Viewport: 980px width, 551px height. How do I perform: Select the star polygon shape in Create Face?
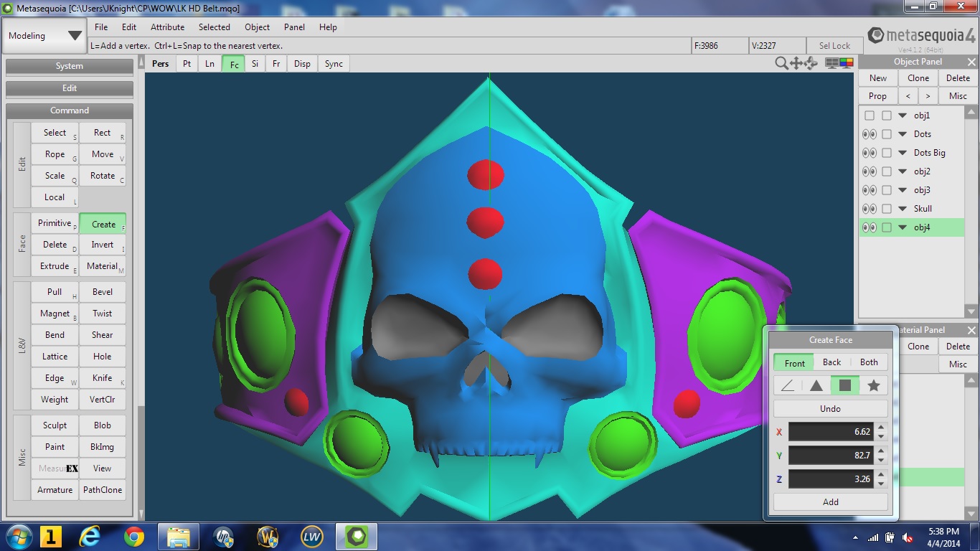[874, 385]
